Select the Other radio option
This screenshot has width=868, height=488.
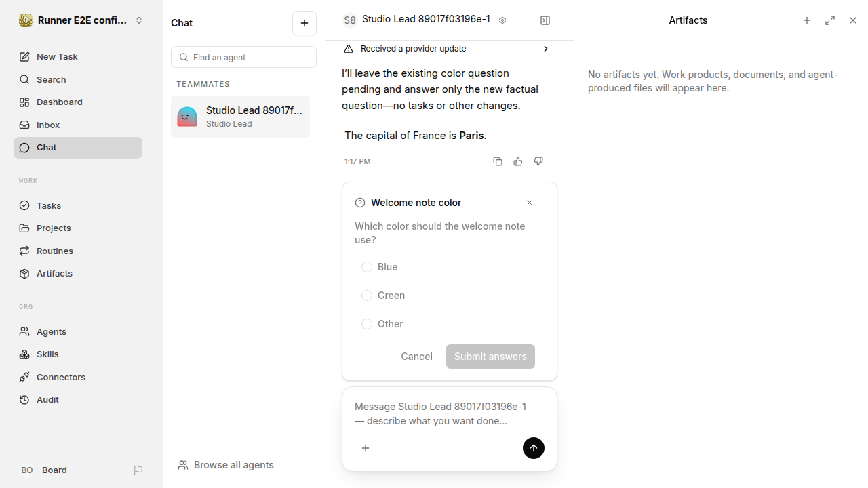click(367, 324)
